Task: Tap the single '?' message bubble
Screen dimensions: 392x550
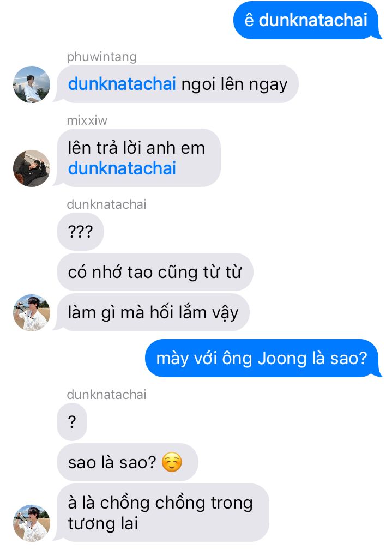Action: click(x=72, y=421)
